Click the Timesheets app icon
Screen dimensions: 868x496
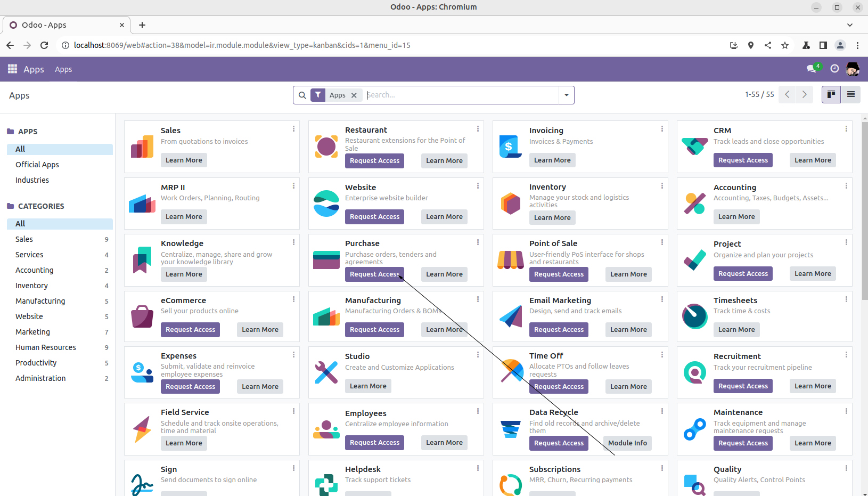click(694, 316)
